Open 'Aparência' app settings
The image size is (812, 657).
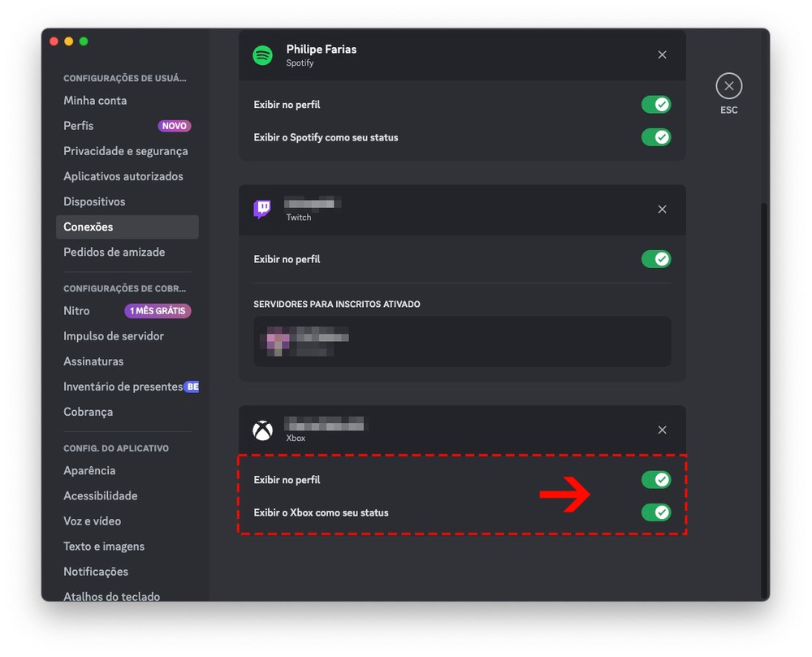point(89,471)
